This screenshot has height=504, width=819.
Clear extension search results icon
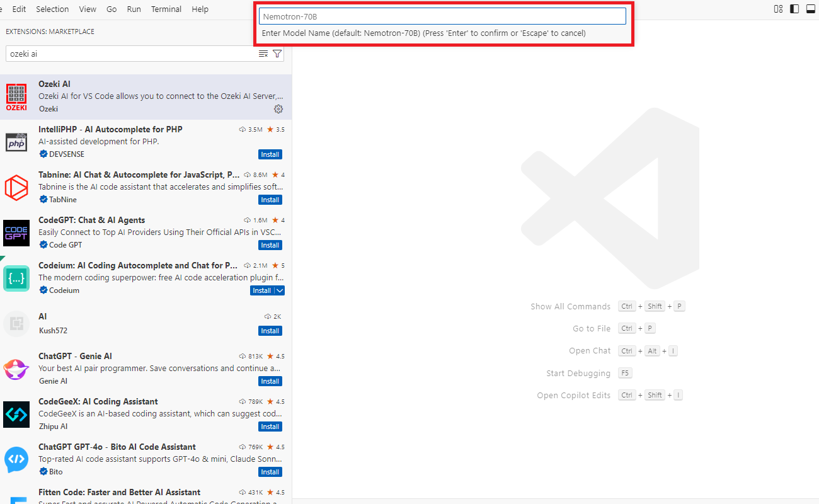pos(263,54)
